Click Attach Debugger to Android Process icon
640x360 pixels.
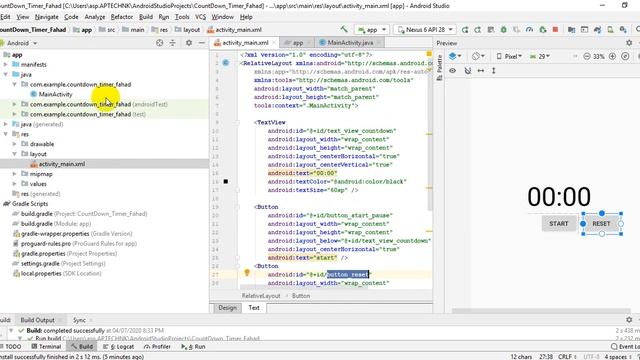click(542, 30)
